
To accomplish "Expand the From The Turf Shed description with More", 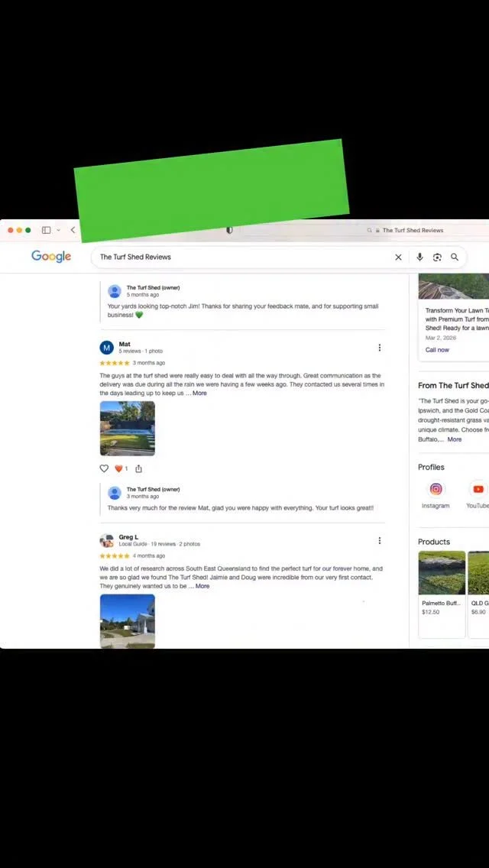I will click(454, 439).
